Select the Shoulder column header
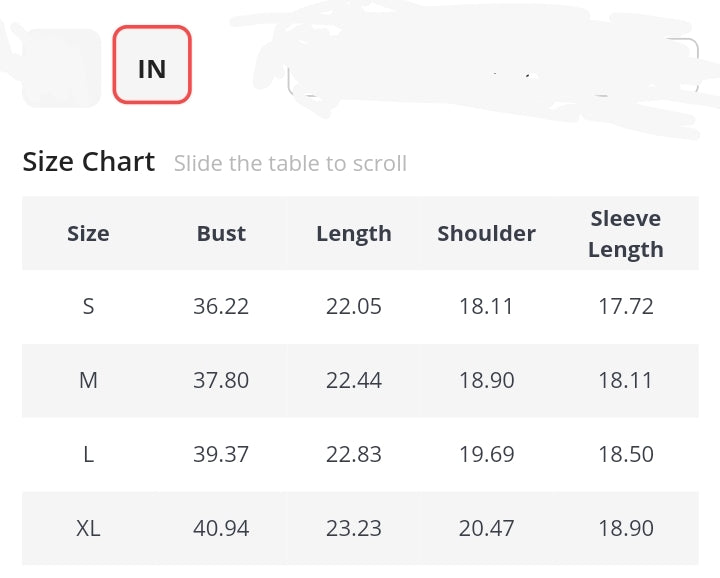The width and height of the screenshot is (720, 578). pyautogui.click(x=486, y=233)
